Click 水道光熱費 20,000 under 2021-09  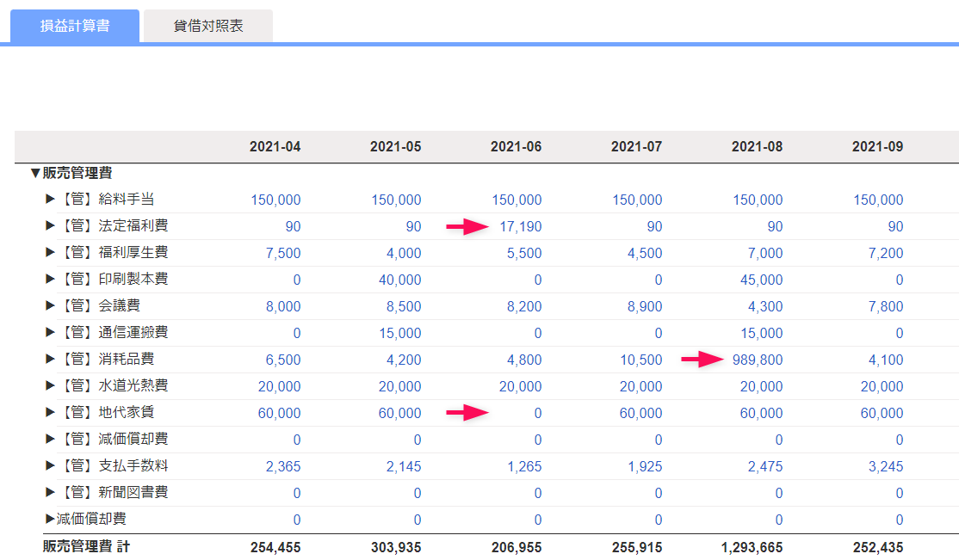(882, 386)
